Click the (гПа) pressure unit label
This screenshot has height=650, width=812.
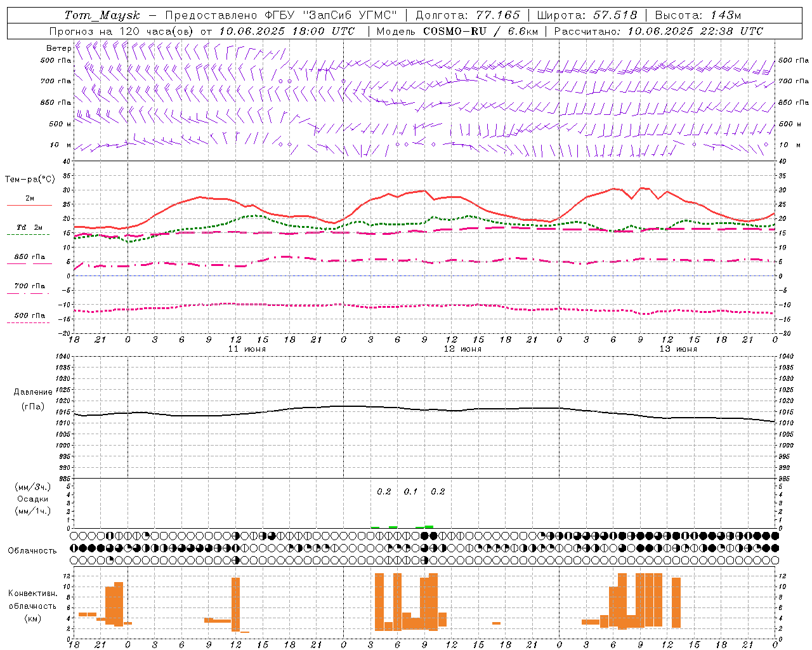pos(33,407)
